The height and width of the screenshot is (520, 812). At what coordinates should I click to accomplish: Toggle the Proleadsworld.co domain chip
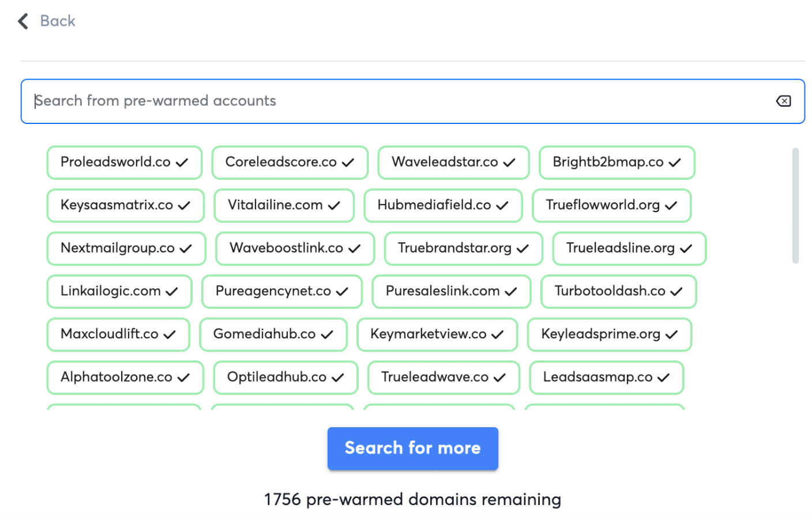point(124,163)
